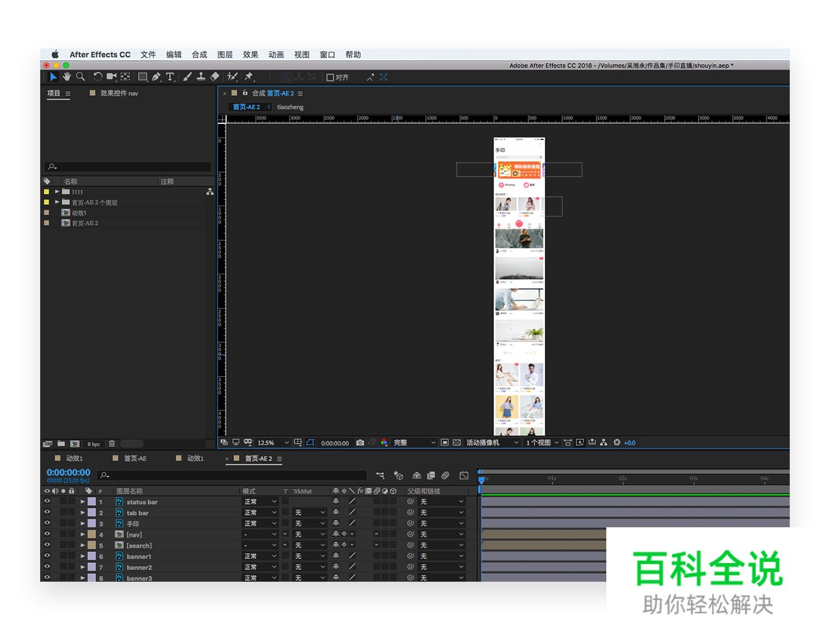Open the 窗口 menu
The width and height of the screenshot is (830, 644).
(x=327, y=54)
